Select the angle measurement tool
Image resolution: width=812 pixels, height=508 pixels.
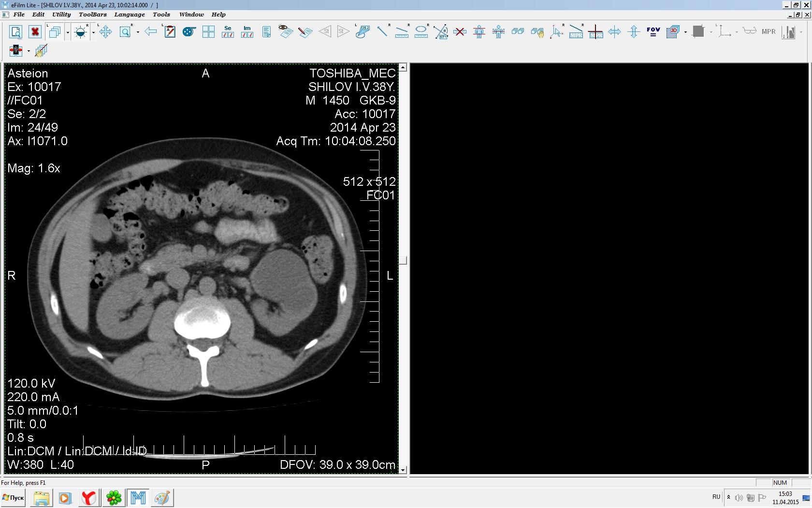440,32
